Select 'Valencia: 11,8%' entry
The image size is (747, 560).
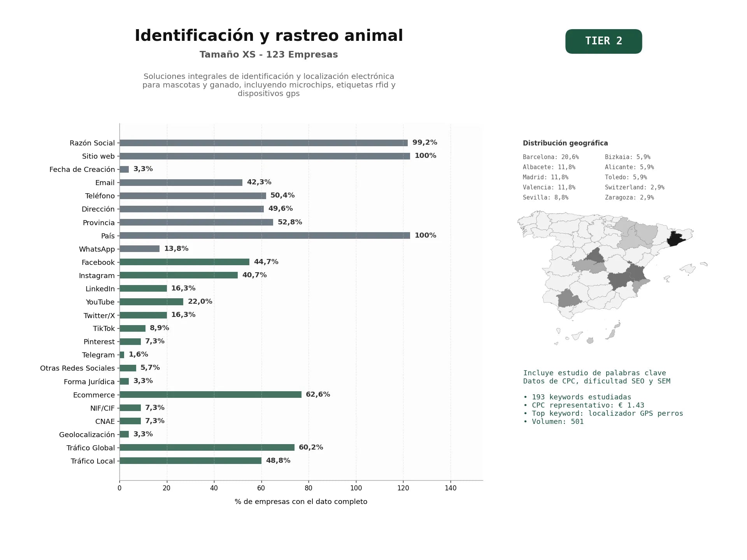[549, 187]
